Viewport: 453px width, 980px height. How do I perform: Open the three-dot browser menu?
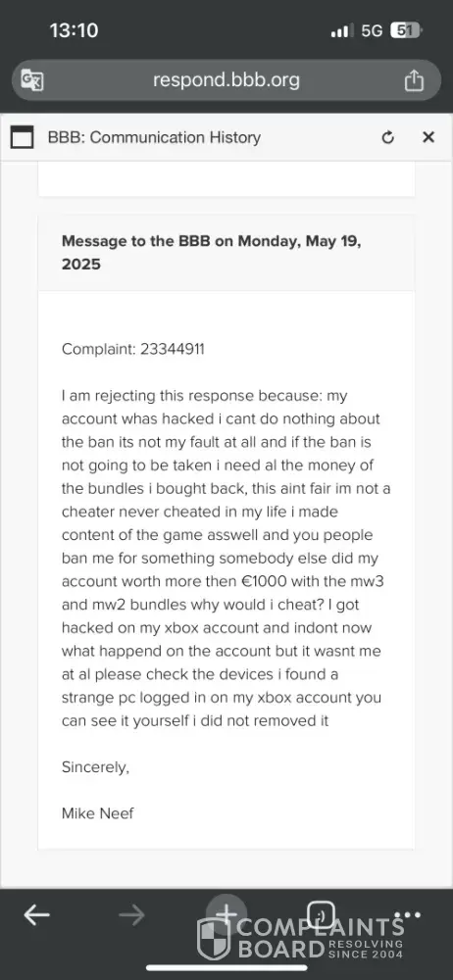tap(408, 915)
